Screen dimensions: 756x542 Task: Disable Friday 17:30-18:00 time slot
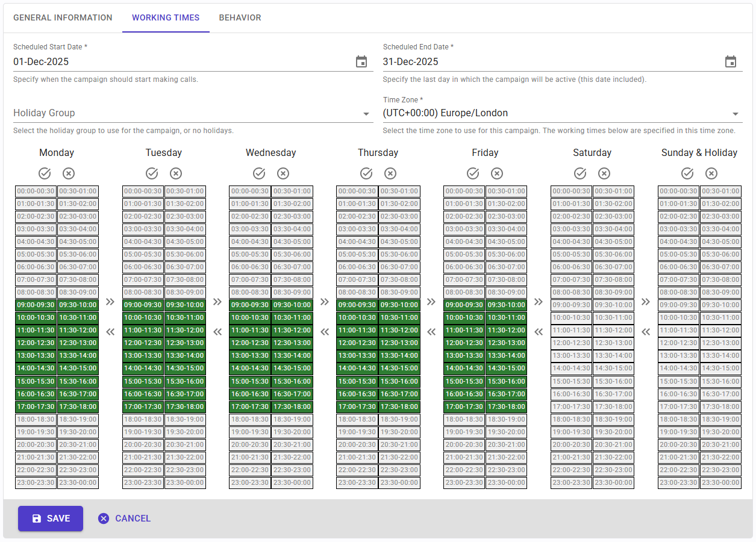point(506,407)
